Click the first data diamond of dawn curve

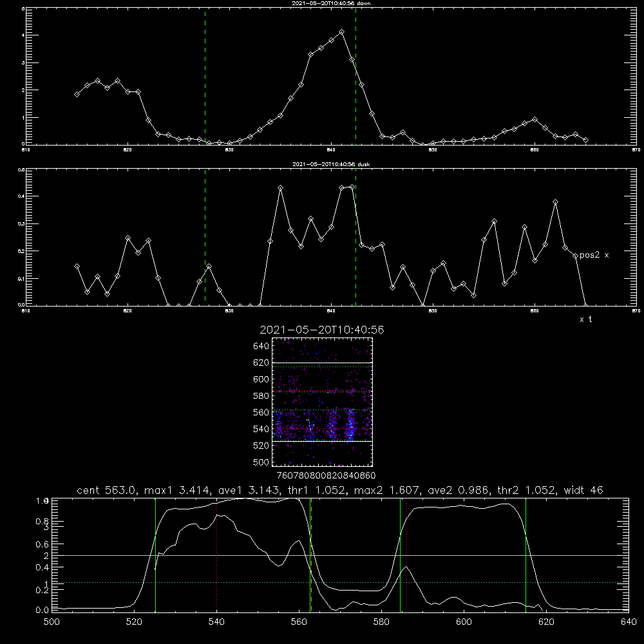coord(77,94)
